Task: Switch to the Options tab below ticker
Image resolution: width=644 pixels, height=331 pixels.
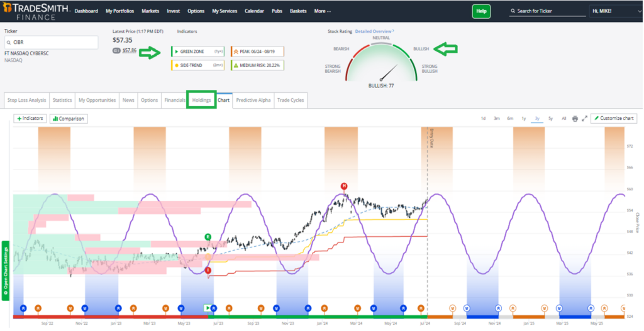Action: tap(150, 100)
